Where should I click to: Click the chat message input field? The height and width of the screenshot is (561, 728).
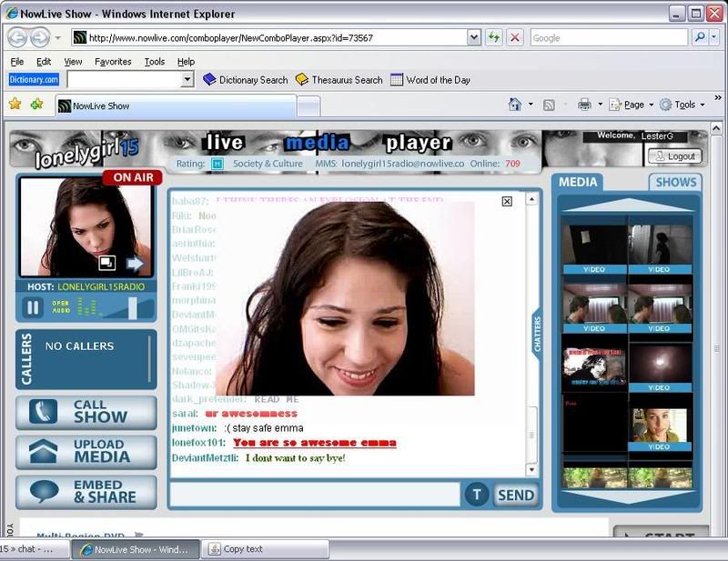pyautogui.click(x=315, y=495)
